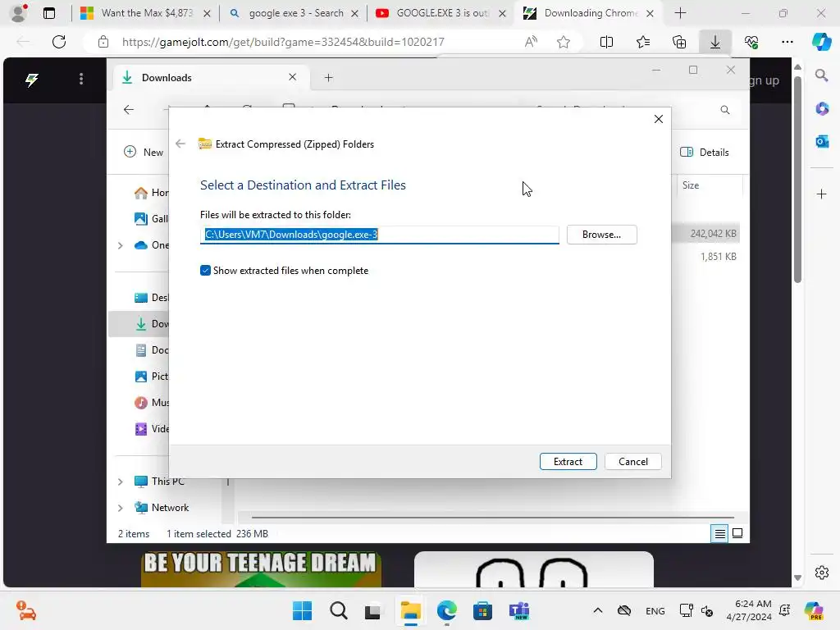Uncheck Show extracted files when complete
This screenshot has width=840, height=630.
point(205,271)
